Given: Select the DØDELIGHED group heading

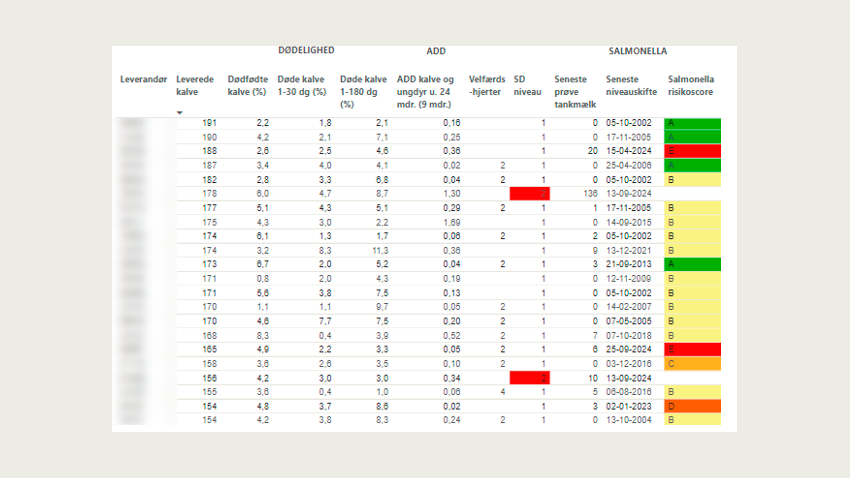Looking at the screenshot, I should pos(306,50).
